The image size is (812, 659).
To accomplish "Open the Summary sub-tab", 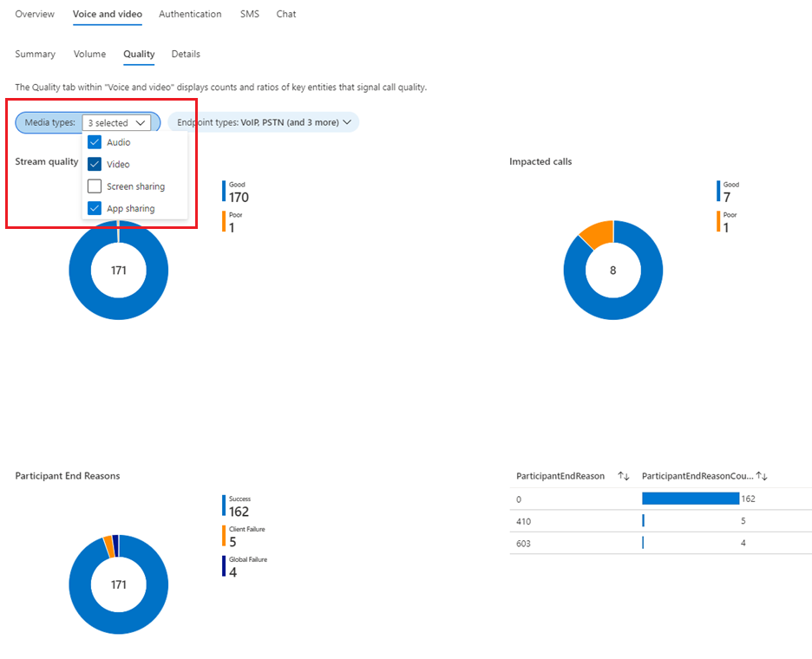I will (x=36, y=54).
